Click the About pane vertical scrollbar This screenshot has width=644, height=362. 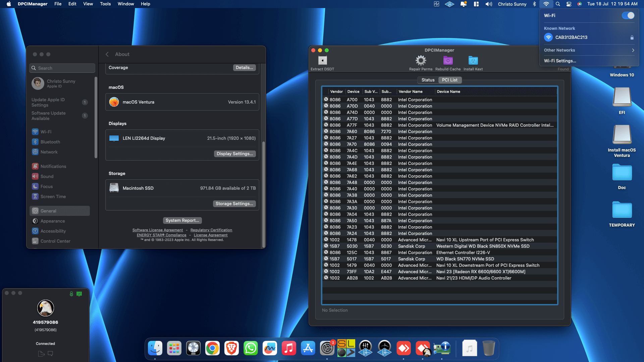(x=264, y=194)
